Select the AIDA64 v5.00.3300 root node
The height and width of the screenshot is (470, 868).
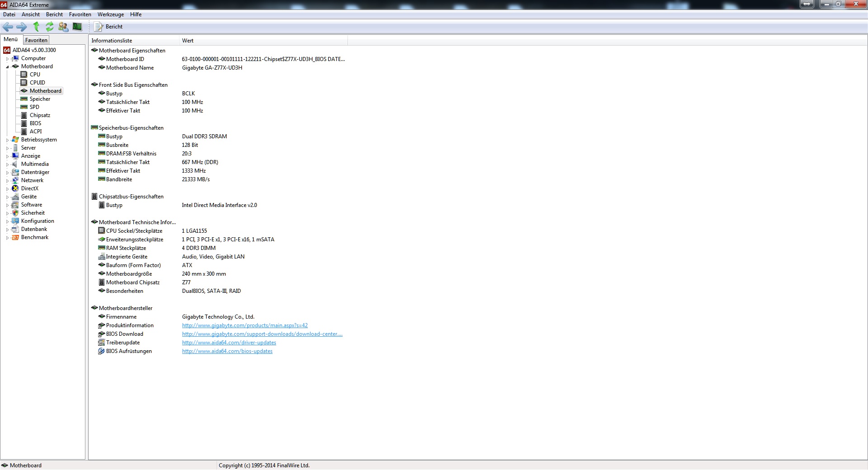pyautogui.click(x=34, y=50)
